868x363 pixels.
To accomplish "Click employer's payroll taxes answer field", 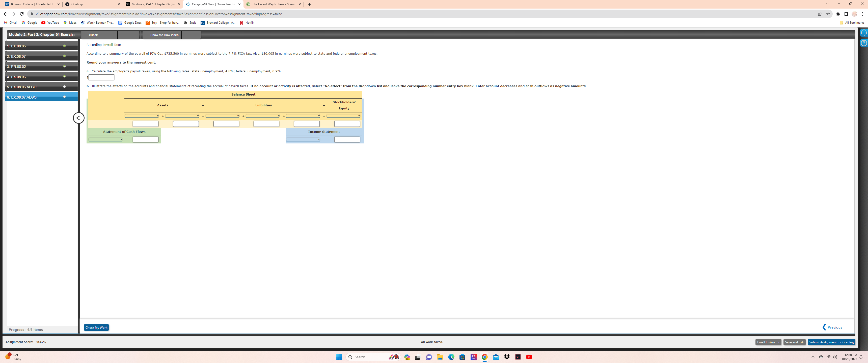I will click(x=101, y=77).
